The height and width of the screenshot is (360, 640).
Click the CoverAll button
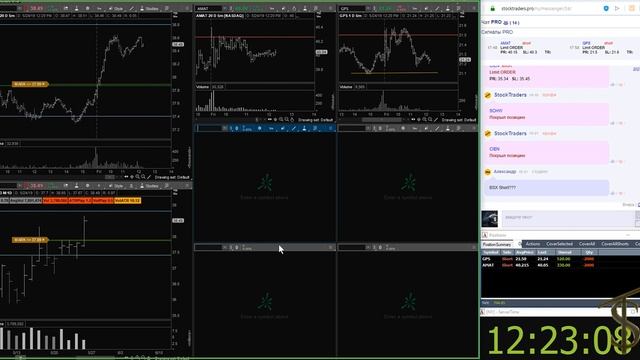click(587, 244)
